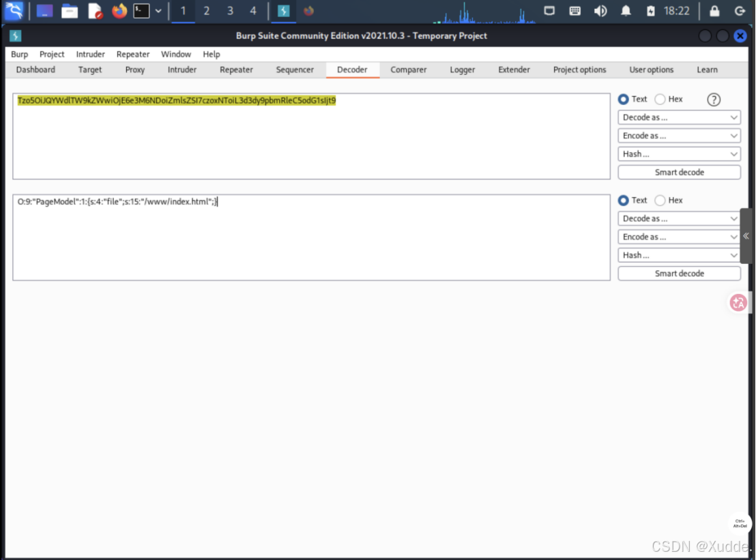Select the Burp Suite taskbar window button

click(284, 11)
